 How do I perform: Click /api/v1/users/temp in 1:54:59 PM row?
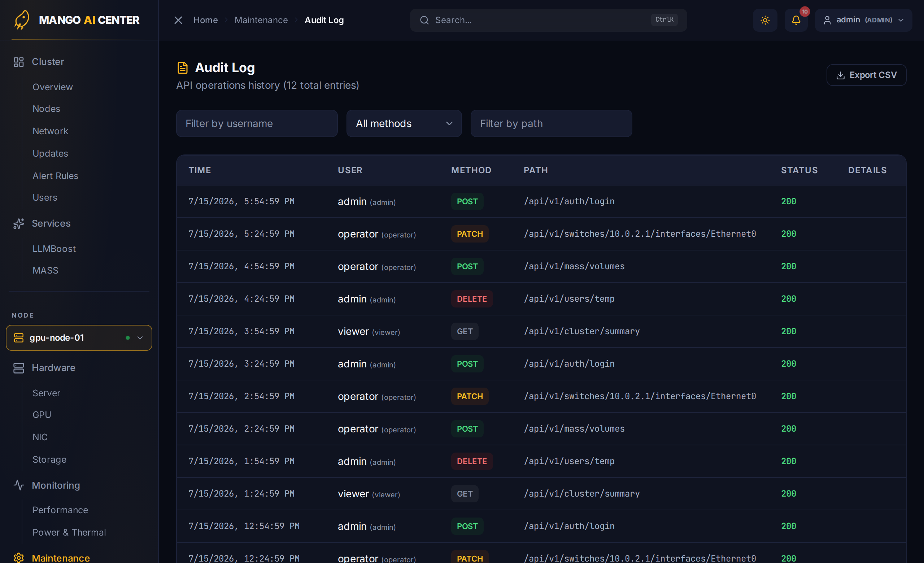[569, 462]
